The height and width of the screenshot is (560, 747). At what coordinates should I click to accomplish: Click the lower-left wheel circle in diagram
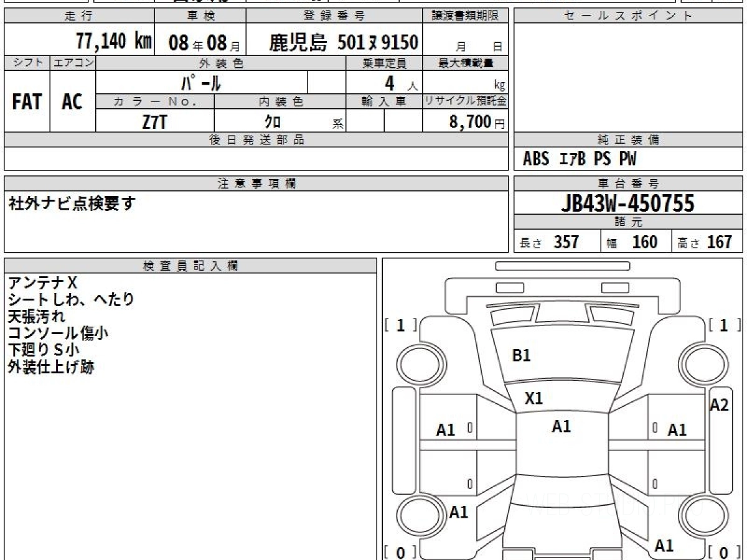tap(421, 516)
